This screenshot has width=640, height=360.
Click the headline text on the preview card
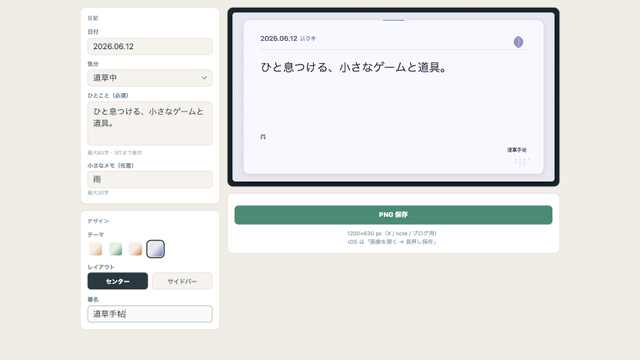353,67
